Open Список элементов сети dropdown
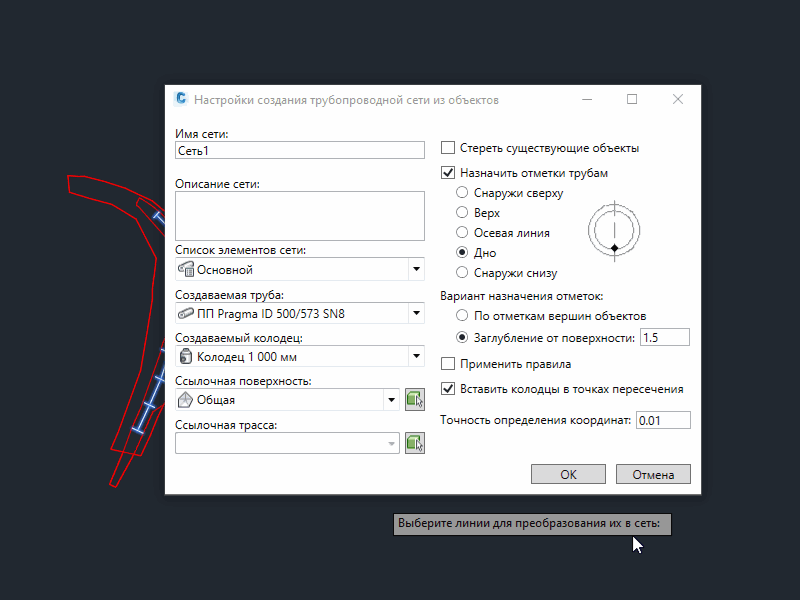 click(416, 269)
